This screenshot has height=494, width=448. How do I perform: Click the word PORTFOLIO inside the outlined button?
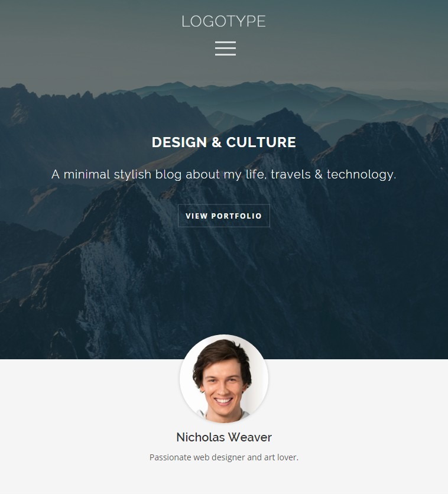pyautogui.click(x=236, y=216)
